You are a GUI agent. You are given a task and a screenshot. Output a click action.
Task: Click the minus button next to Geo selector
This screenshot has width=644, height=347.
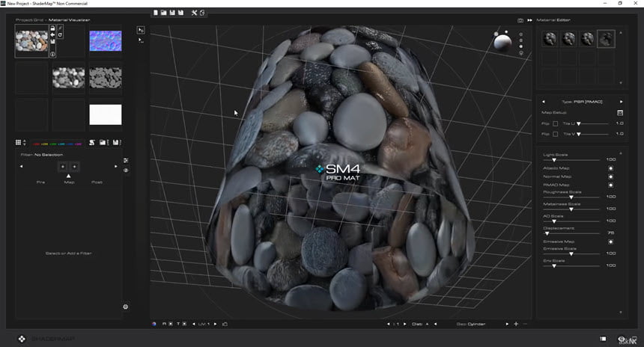525,324
